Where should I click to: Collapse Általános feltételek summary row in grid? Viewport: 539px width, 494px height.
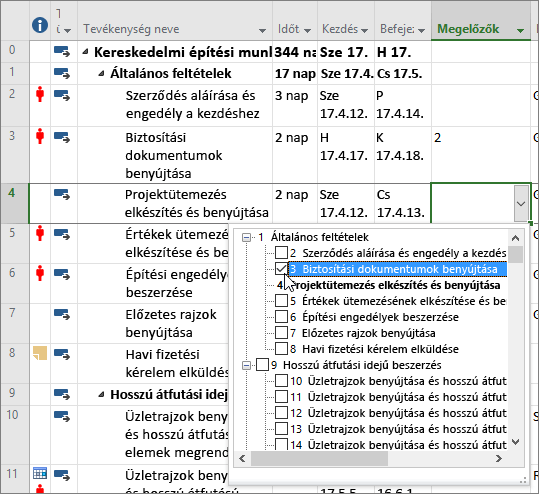point(101,74)
